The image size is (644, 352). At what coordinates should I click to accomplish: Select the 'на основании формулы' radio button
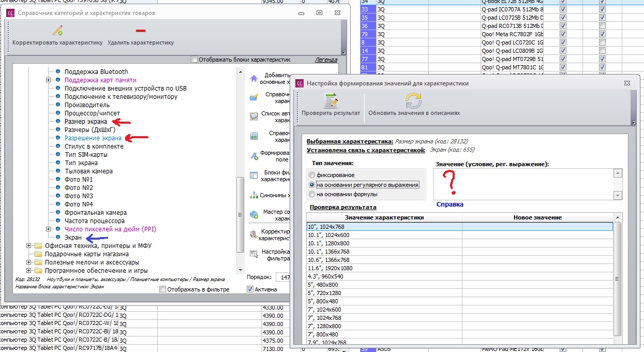311,194
